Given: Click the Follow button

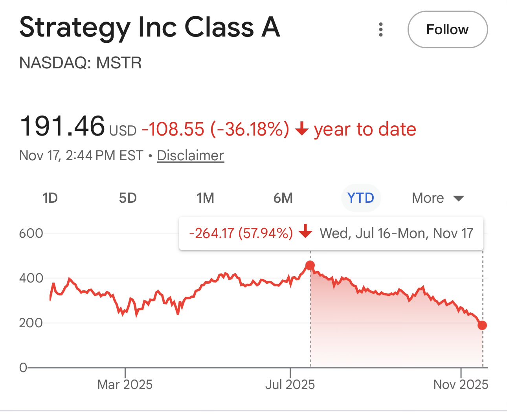Looking at the screenshot, I should coord(447,29).
